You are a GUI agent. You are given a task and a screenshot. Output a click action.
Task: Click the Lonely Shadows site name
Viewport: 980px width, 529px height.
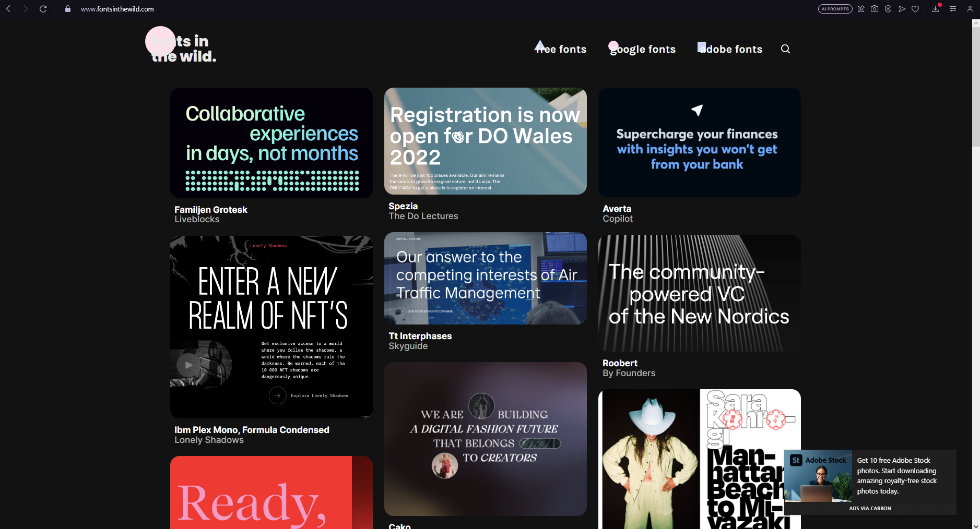209,440
